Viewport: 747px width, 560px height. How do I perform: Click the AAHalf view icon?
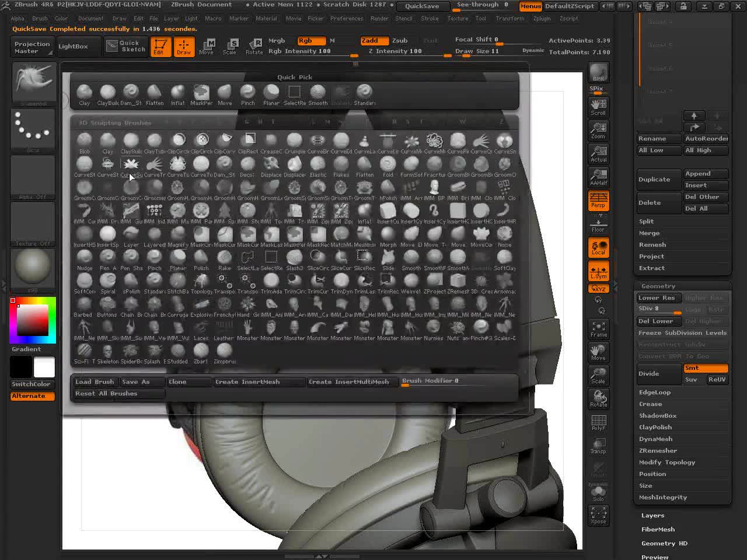pos(598,177)
